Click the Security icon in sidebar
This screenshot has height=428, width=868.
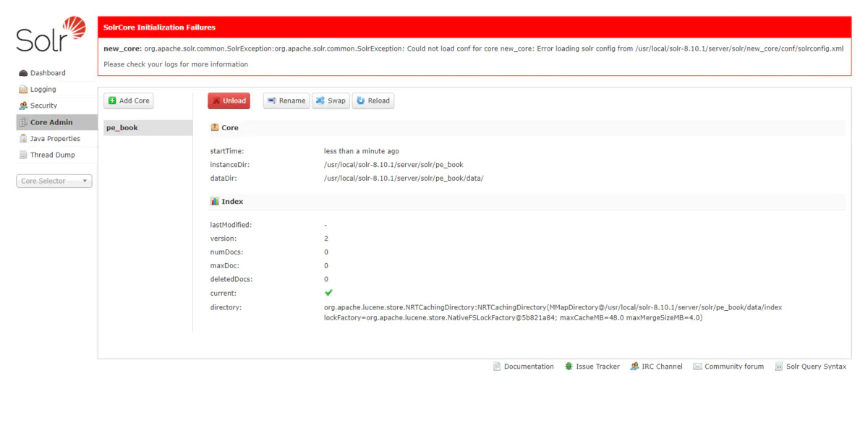pyautogui.click(x=23, y=106)
